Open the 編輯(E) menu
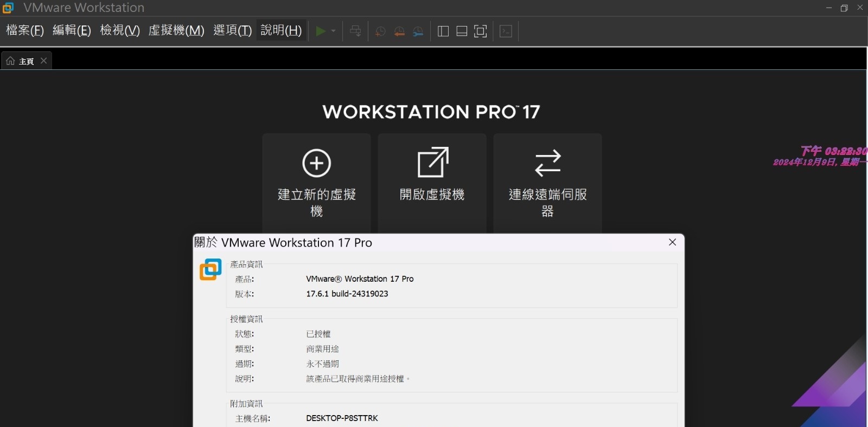The image size is (868, 427). [72, 30]
